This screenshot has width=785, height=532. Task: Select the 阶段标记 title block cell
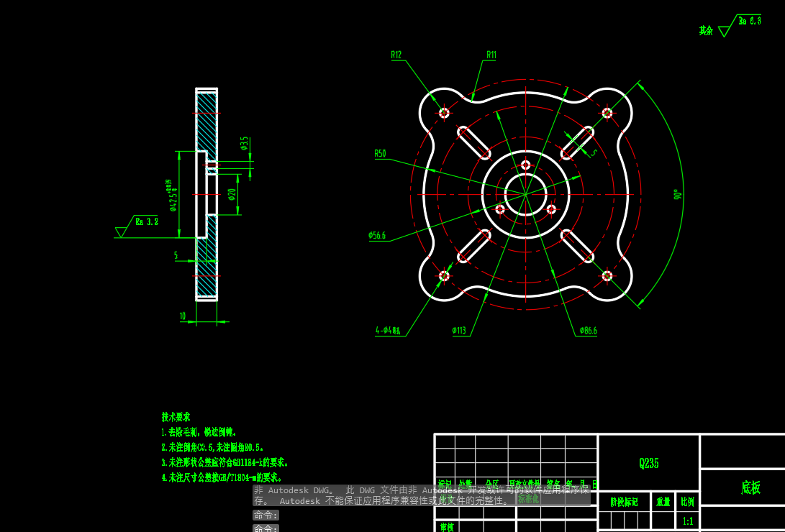tap(625, 502)
